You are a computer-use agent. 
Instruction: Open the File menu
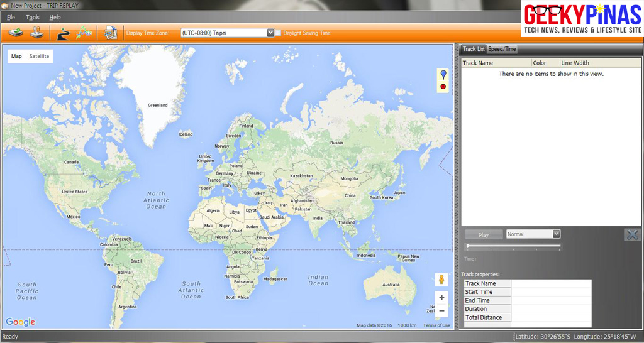click(11, 17)
